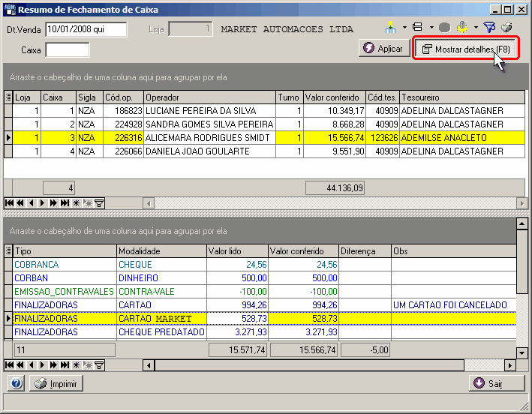Image resolution: width=532 pixels, height=414 pixels.
Task: Click the Cód.op. column header
Action: point(123,97)
